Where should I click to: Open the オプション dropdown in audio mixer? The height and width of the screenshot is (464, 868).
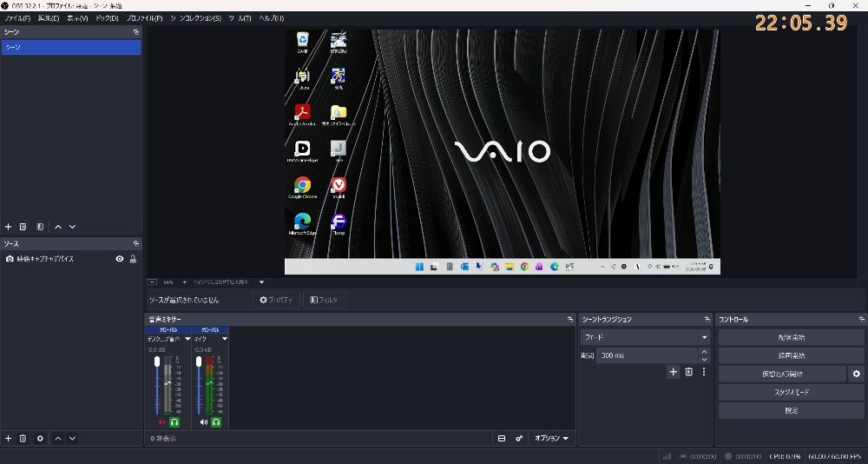click(551, 439)
